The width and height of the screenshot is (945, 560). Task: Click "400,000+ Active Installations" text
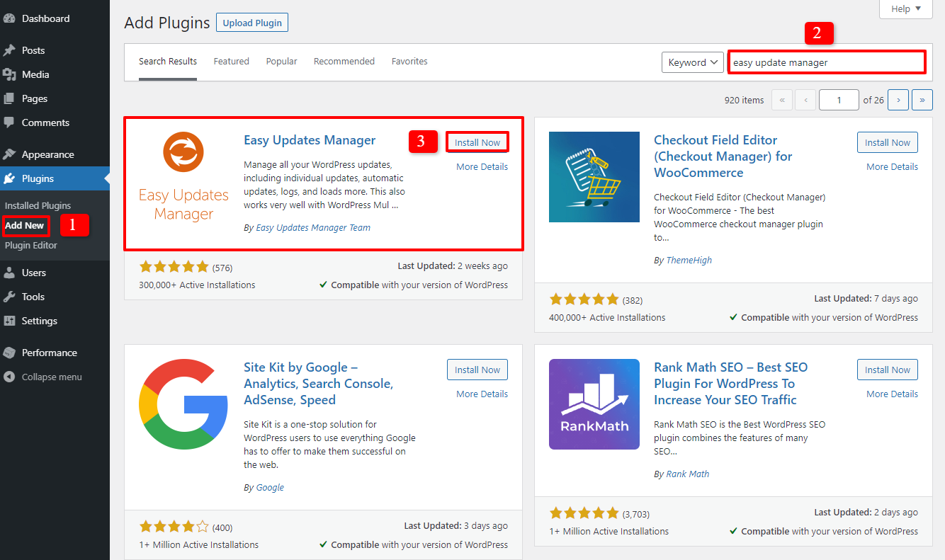[607, 317]
